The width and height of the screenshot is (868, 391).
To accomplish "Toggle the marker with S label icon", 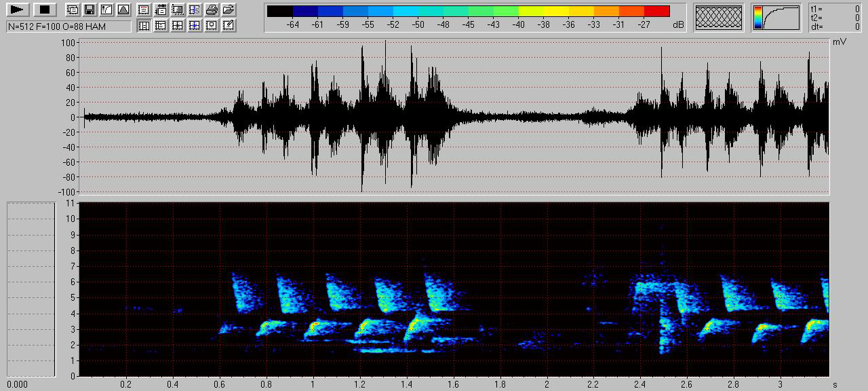I will pos(195,10).
